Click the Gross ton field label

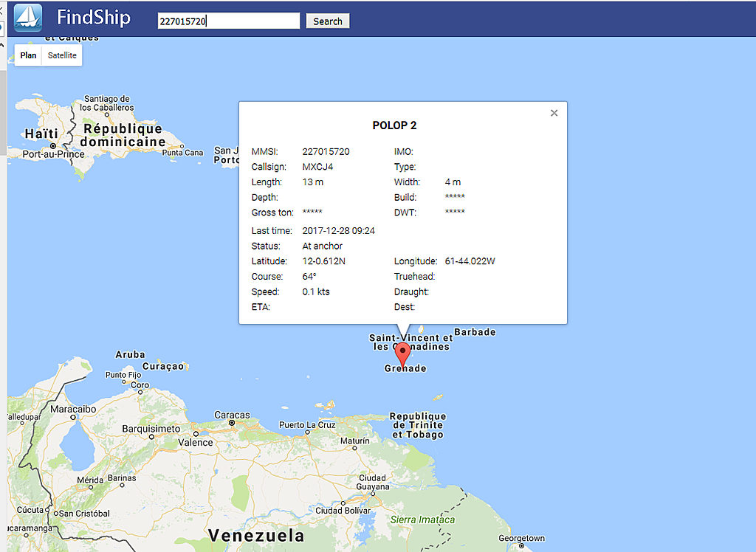(x=272, y=213)
